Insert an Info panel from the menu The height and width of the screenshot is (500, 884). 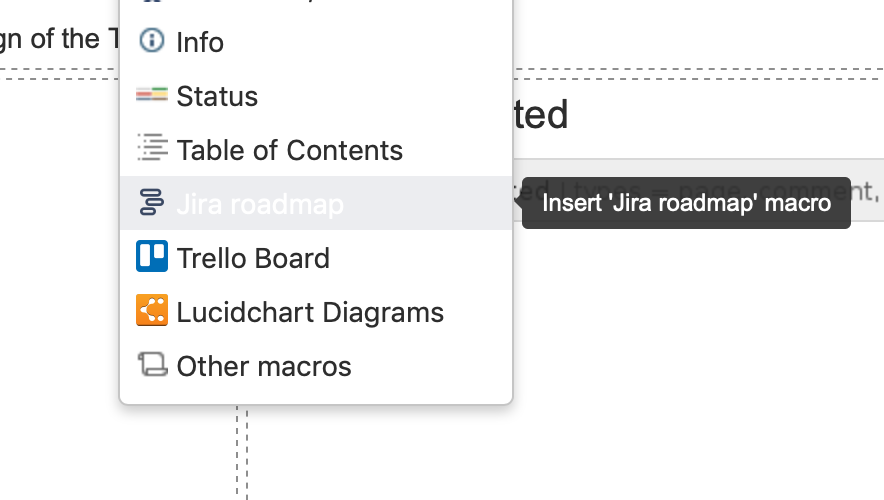(316, 41)
